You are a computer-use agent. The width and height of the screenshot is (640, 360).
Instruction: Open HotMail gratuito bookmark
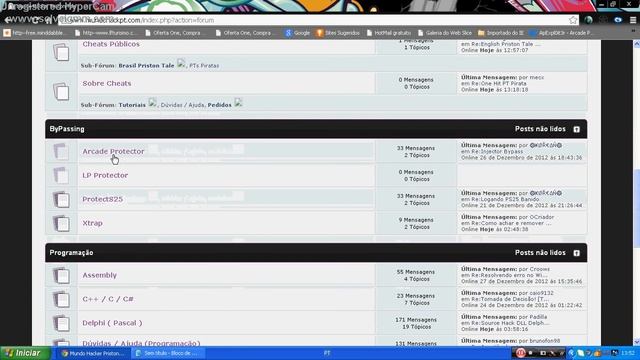pos(389,33)
